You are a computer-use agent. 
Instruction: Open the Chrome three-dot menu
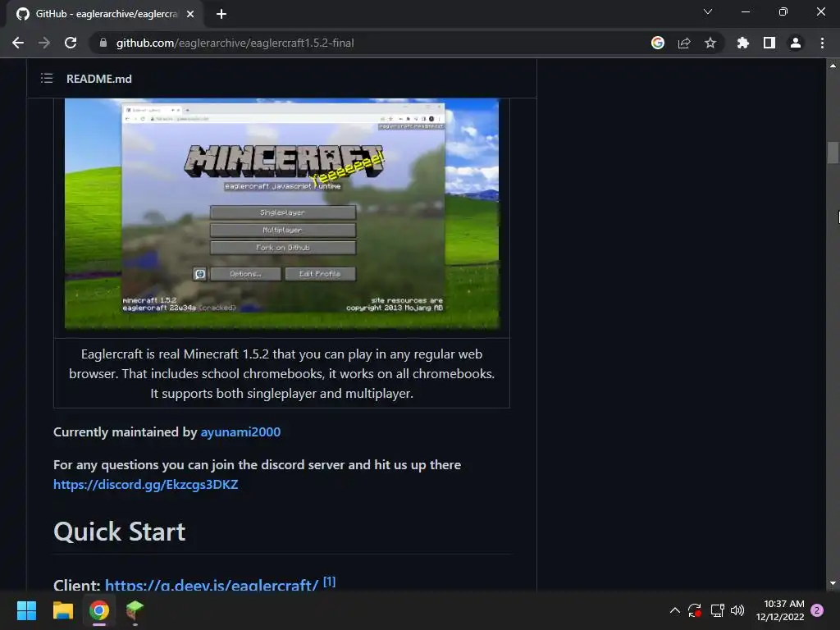[822, 43]
